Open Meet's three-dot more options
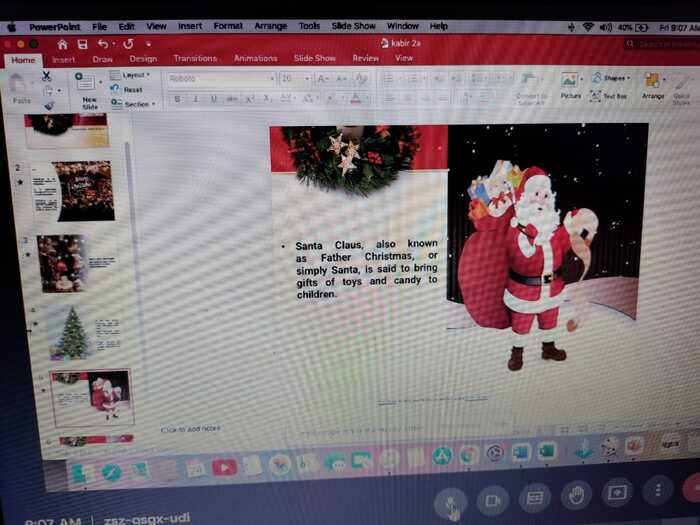The height and width of the screenshot is (525, 700). click(658, 491)
